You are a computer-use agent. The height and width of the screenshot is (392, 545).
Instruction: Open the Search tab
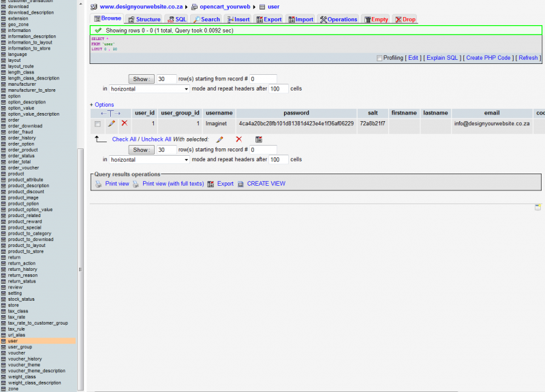tap(206, 20)
